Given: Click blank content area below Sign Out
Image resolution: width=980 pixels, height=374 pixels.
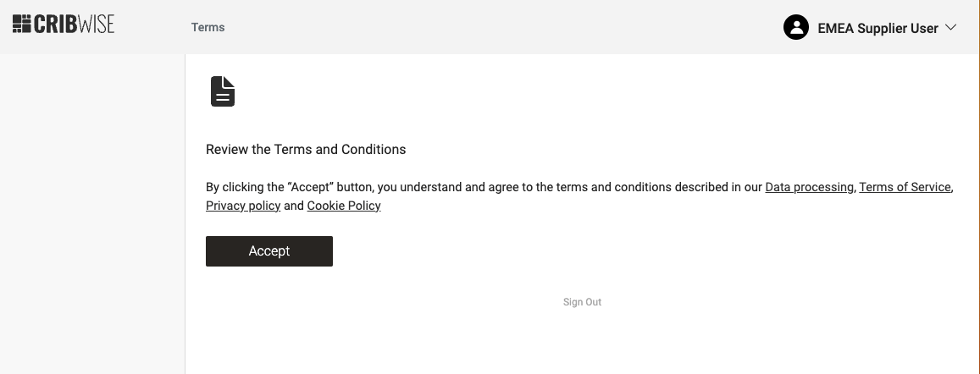Looking at the screenshot, I should (582, 343).
